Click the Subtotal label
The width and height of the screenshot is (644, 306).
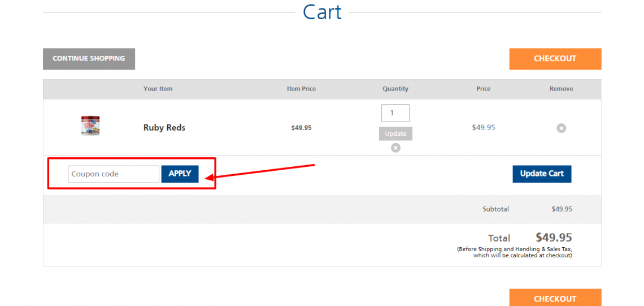pos(495,209)
